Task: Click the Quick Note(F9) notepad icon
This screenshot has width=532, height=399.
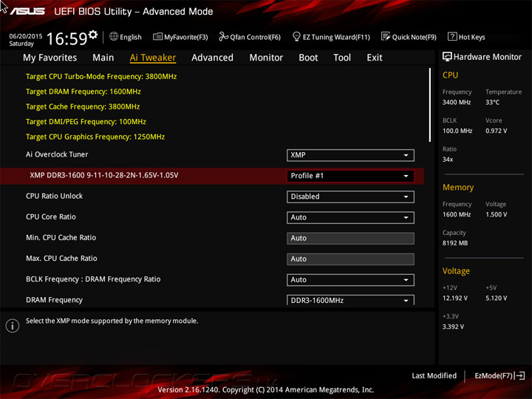Action: click(386, 36)
